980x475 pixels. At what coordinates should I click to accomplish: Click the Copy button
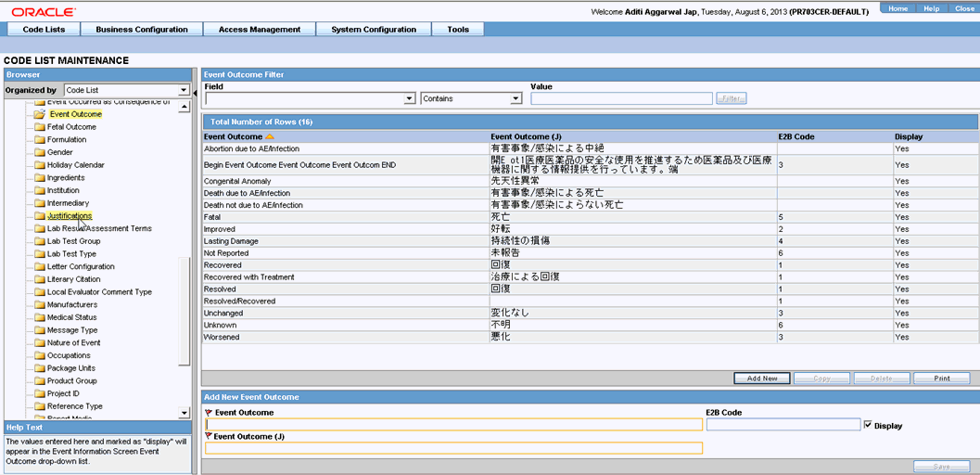tap(821, 379)
